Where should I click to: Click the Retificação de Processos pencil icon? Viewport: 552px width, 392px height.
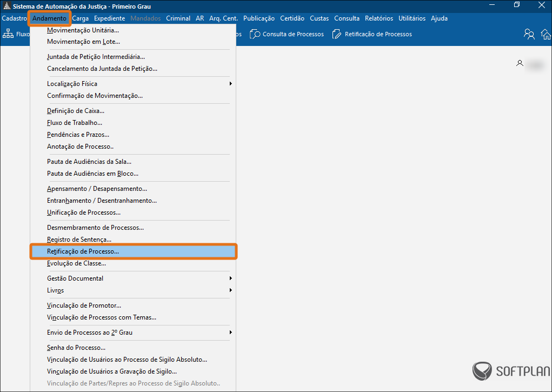[x=337, y=34]
